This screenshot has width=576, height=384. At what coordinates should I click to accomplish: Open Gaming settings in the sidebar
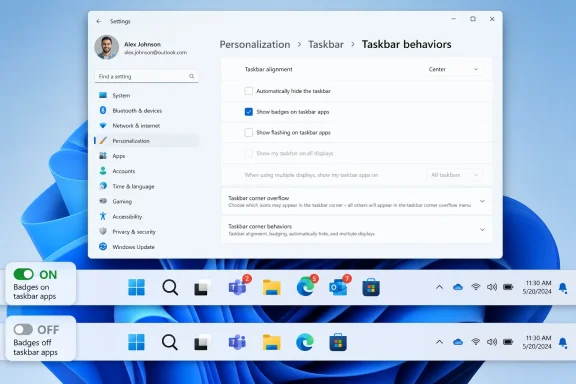point(147,201)
